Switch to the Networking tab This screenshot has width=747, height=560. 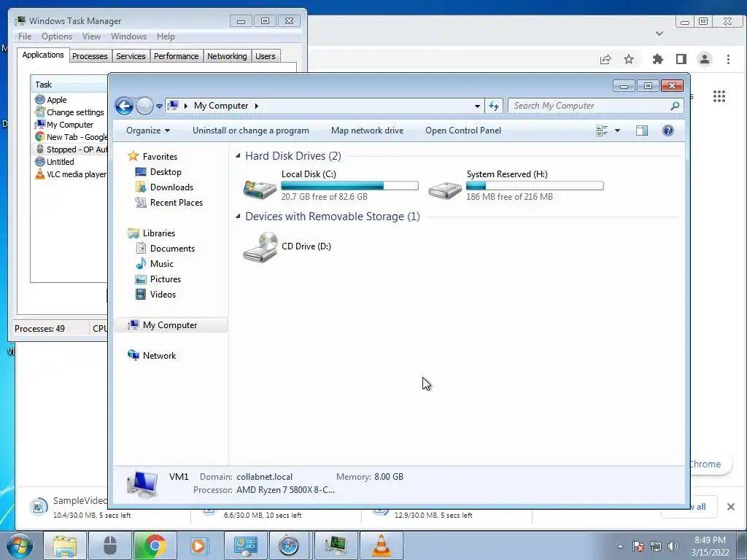click(227, 56)
